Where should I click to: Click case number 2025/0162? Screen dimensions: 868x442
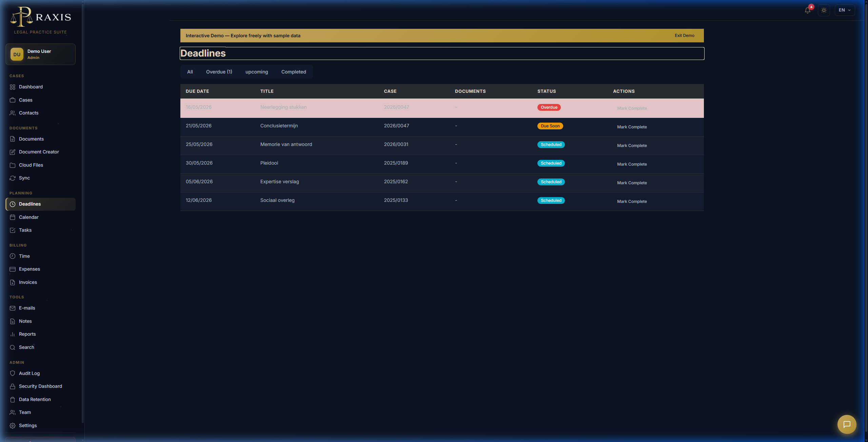click(x=396, y=182)
